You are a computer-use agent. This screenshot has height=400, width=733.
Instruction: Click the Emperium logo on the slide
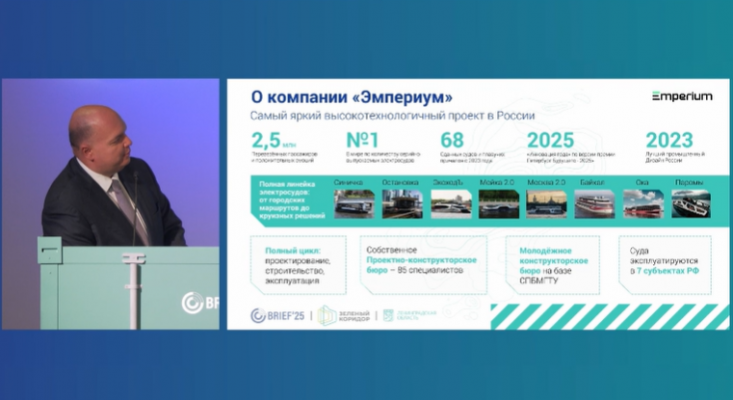click(682, 97)
